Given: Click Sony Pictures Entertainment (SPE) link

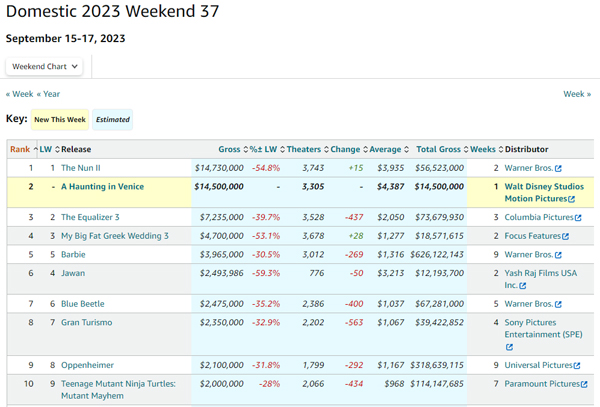Looking at the screenshot, I should 543,329.
